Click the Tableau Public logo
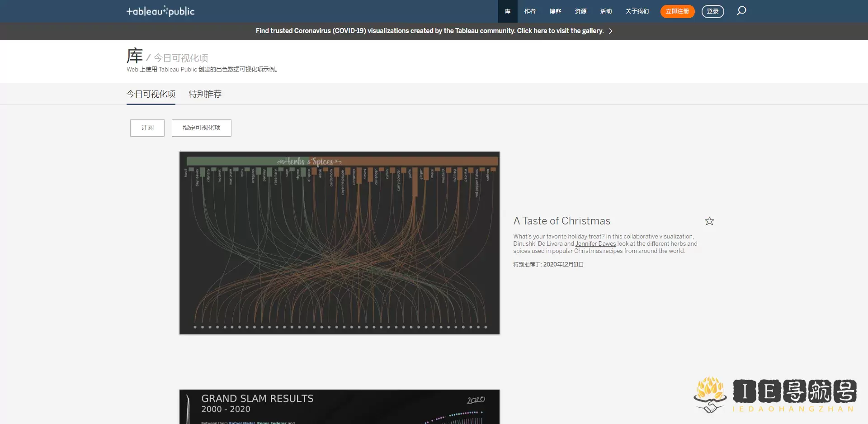The width and height of the screenshot is (868, 424). (x=160, y=11)
